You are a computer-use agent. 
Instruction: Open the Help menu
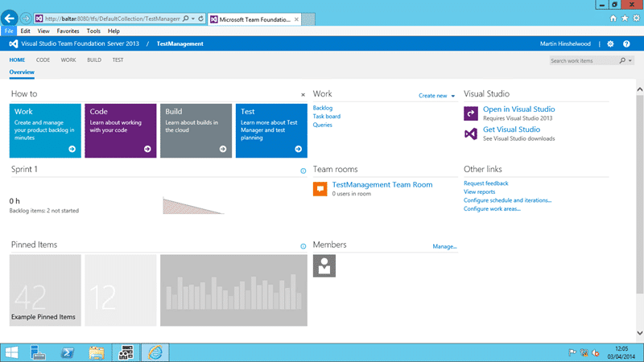114,31
